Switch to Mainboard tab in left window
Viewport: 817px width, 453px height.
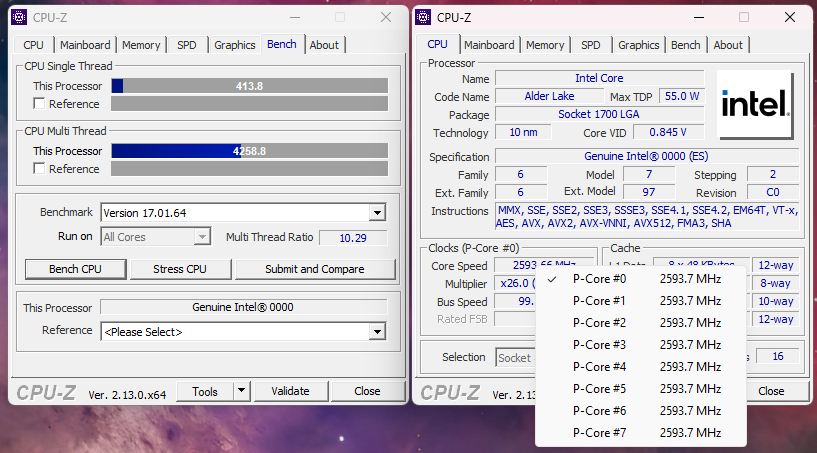[85, 45]
